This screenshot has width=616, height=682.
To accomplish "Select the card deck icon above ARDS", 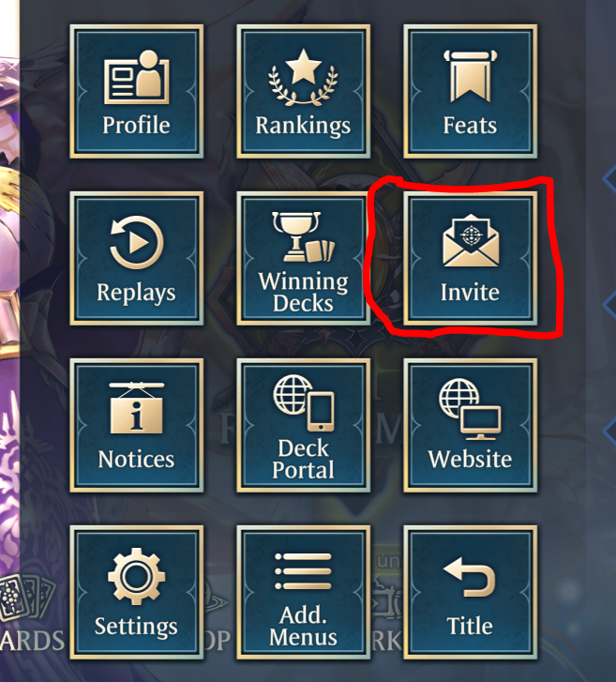I will pyautogui.click(x=27, y=598).
